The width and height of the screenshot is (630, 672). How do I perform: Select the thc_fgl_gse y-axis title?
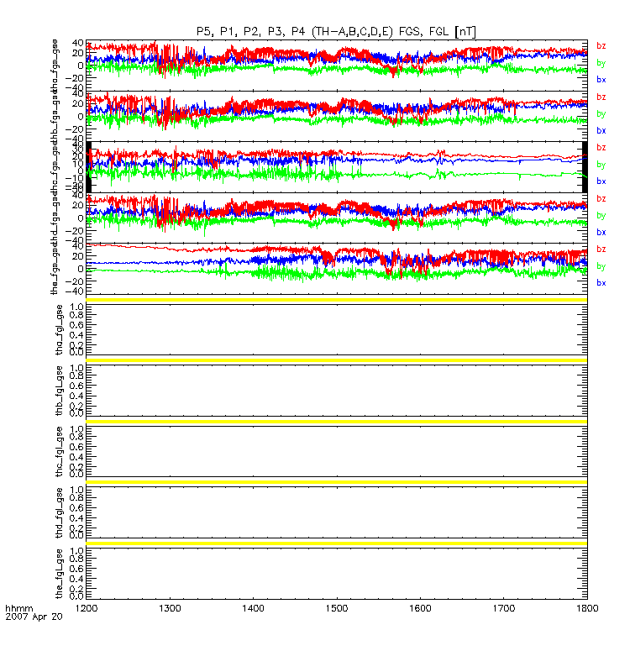(59, 452)
